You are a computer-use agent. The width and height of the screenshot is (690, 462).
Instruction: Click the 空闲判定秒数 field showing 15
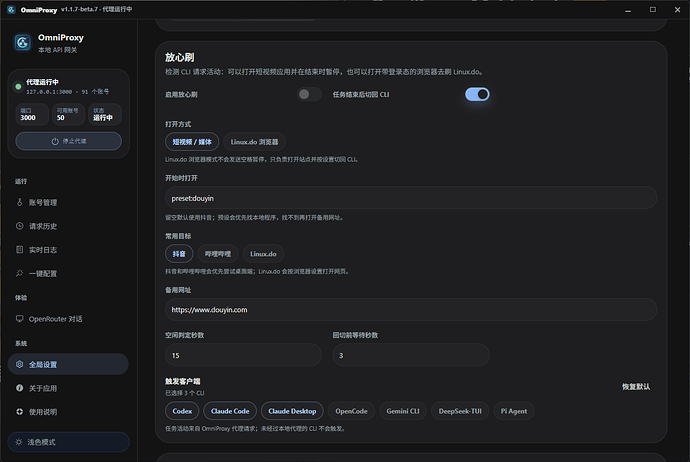point(243,355)
